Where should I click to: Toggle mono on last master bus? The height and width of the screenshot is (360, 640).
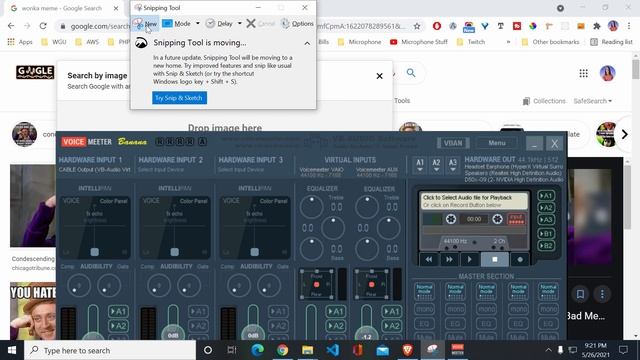pyautogui.click(x=548, y=309)
